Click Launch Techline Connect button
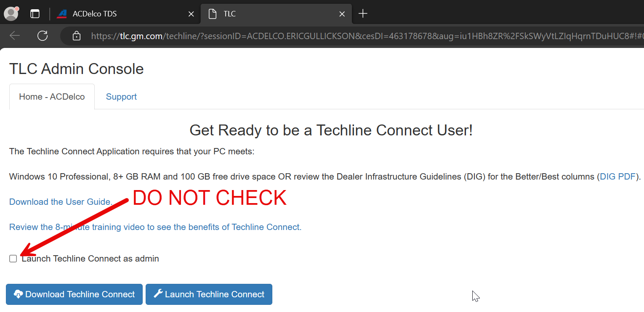This screenshot has width=644, height=312. 209,294
